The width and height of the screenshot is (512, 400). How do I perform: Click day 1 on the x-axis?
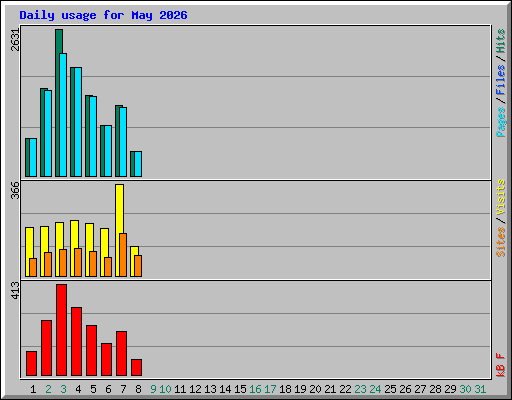33,389
